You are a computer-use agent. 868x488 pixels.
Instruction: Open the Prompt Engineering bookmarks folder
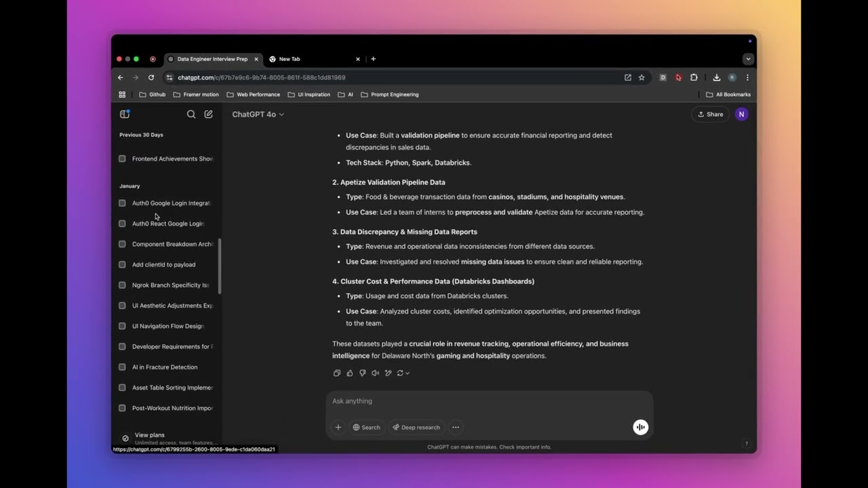(x=390, y=95)
